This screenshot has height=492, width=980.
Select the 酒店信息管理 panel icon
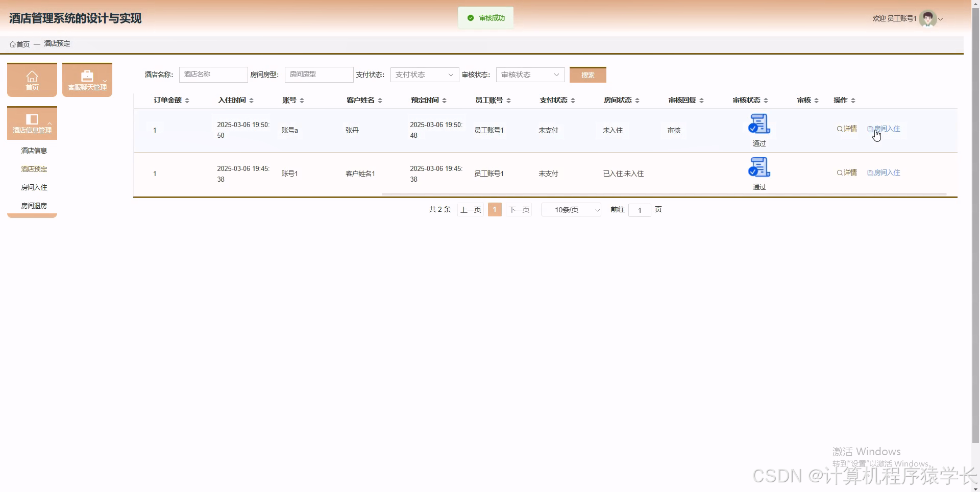pos(32,119)
